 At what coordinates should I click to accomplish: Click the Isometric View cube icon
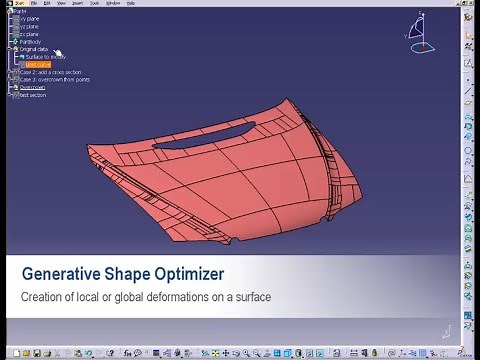287,353
